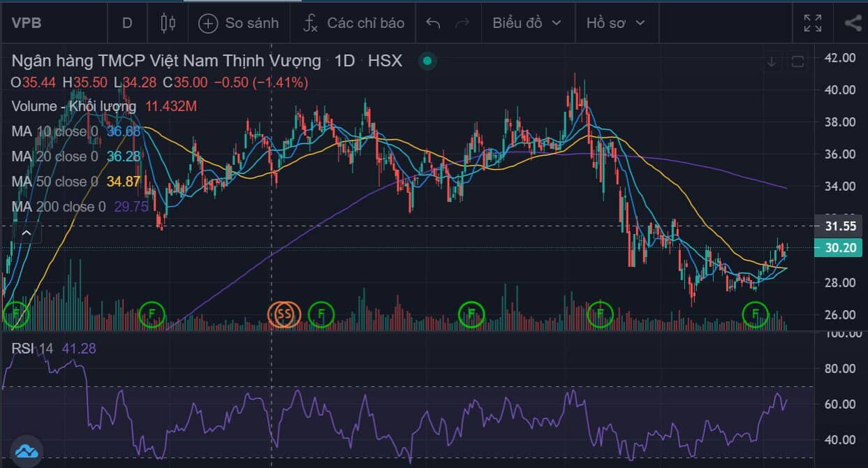
Task: Open the Các chỉ báo indicators list
Action: click(x=354, y=23)
